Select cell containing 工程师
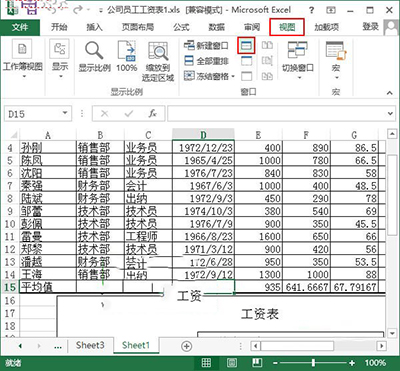 (148, 236)
